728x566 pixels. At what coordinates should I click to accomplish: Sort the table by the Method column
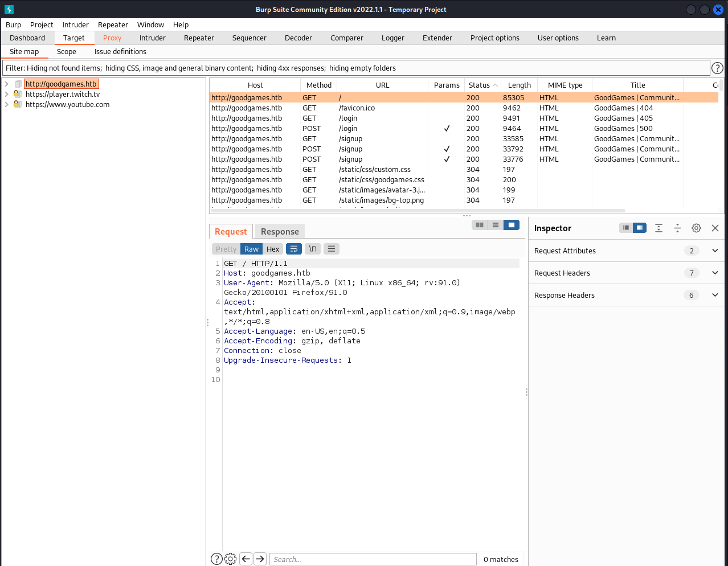tap(319, 85)
